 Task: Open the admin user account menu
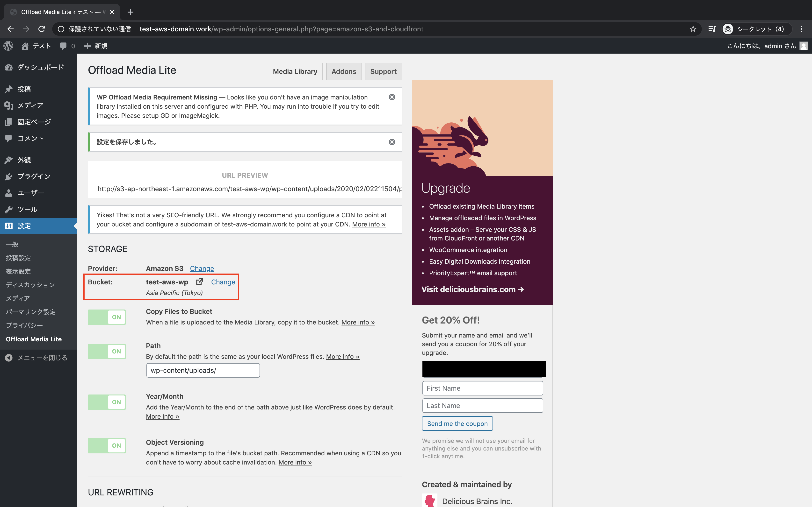pos(767,46)
